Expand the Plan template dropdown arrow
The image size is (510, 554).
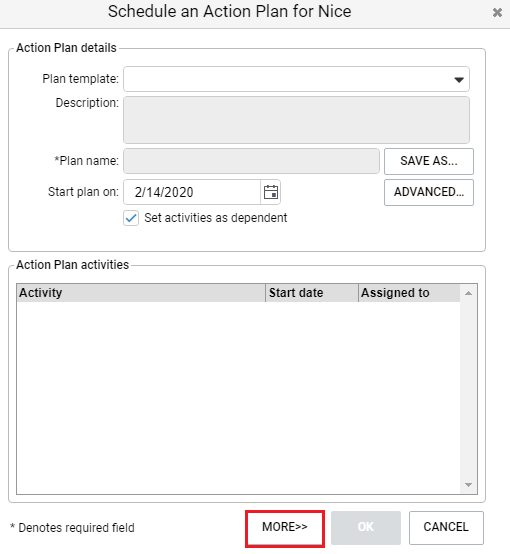(x=459, y=79)
